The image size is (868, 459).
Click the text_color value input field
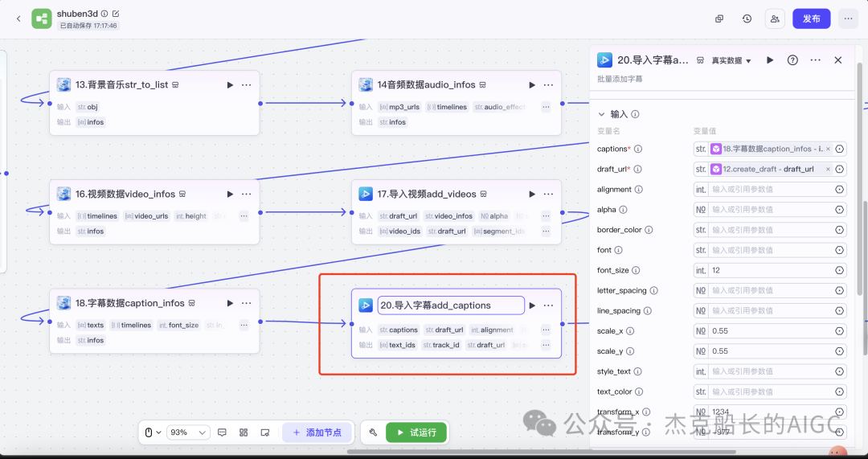772,391
